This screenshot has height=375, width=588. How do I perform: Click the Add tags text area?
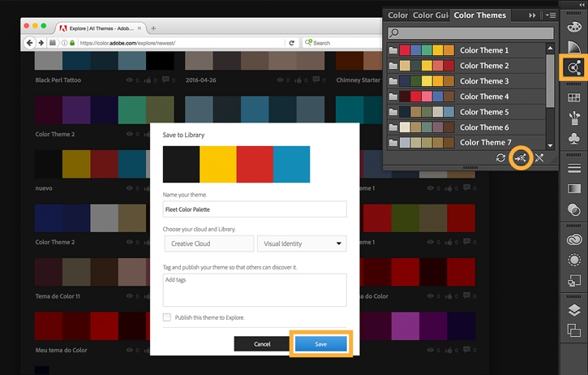pos(255,290)
